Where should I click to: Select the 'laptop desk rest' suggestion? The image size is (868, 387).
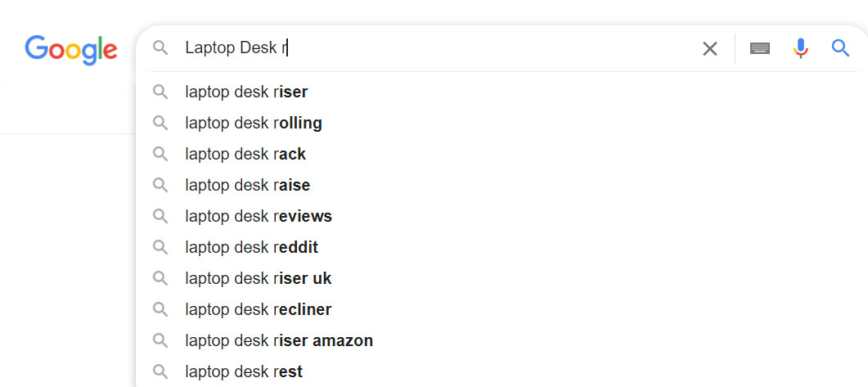pyautogui.click(x=244, y=371)
